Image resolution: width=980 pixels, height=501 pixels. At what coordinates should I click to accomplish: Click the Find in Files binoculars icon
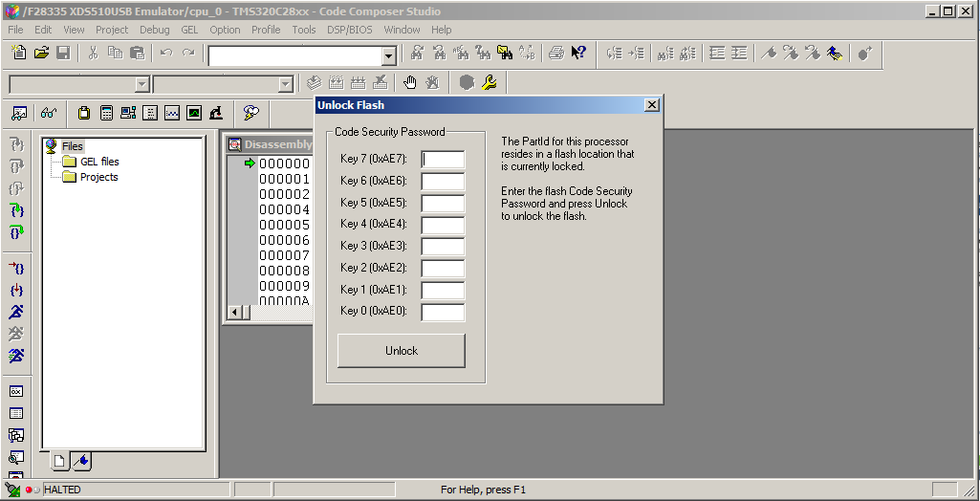[505, 54]
